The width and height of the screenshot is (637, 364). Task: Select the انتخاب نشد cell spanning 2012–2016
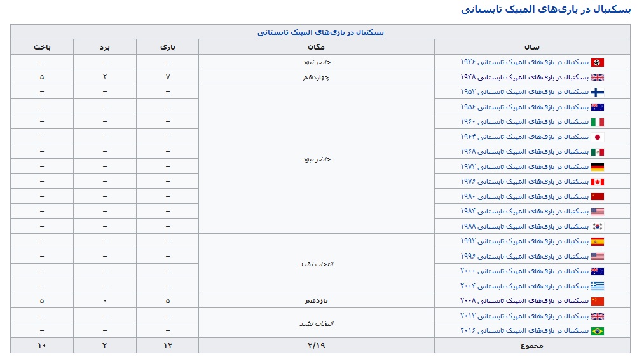point(317,323)
